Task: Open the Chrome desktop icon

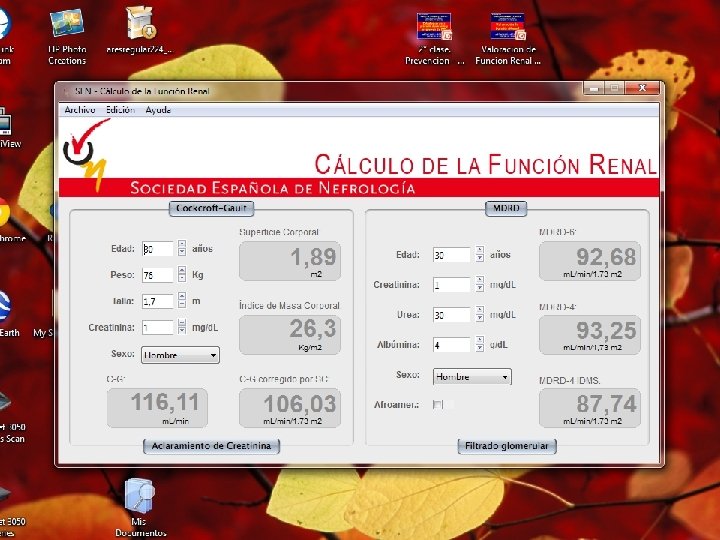Action: [9, 220]
